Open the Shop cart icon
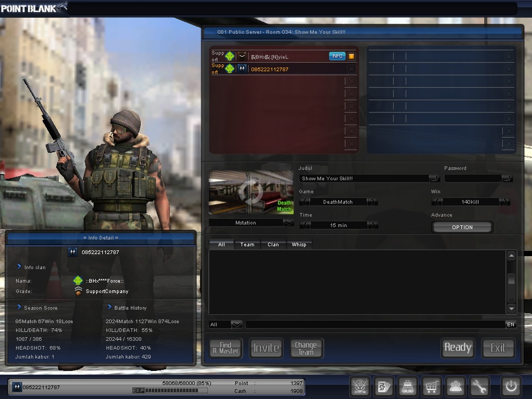The height and width of the screenshot is (399, 532). [432, 387]
